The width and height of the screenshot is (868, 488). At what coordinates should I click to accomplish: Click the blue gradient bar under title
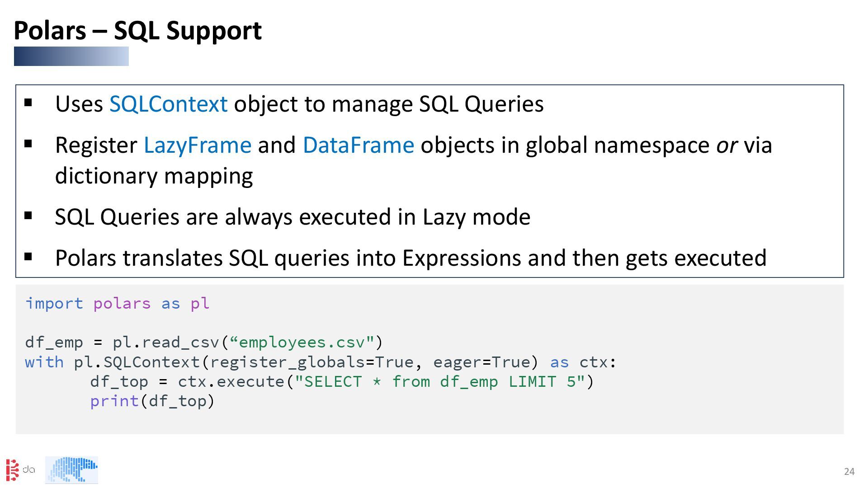(x=71, y=56)
